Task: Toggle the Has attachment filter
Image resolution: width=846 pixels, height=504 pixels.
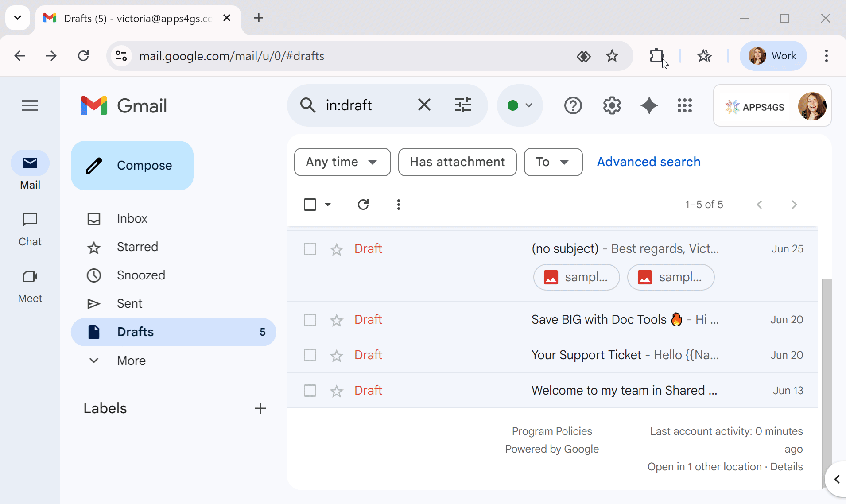Action: pos(457,162)
